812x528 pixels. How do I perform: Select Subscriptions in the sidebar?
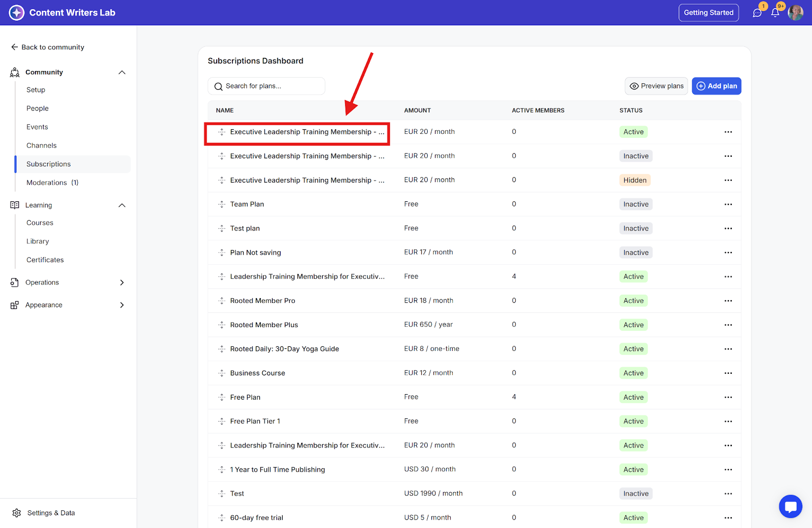49,164
